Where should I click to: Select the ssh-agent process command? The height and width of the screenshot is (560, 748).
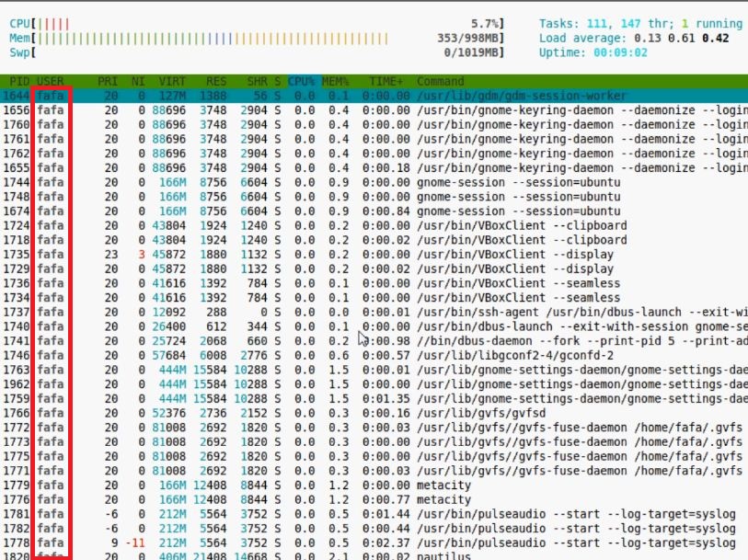[582, 312]
